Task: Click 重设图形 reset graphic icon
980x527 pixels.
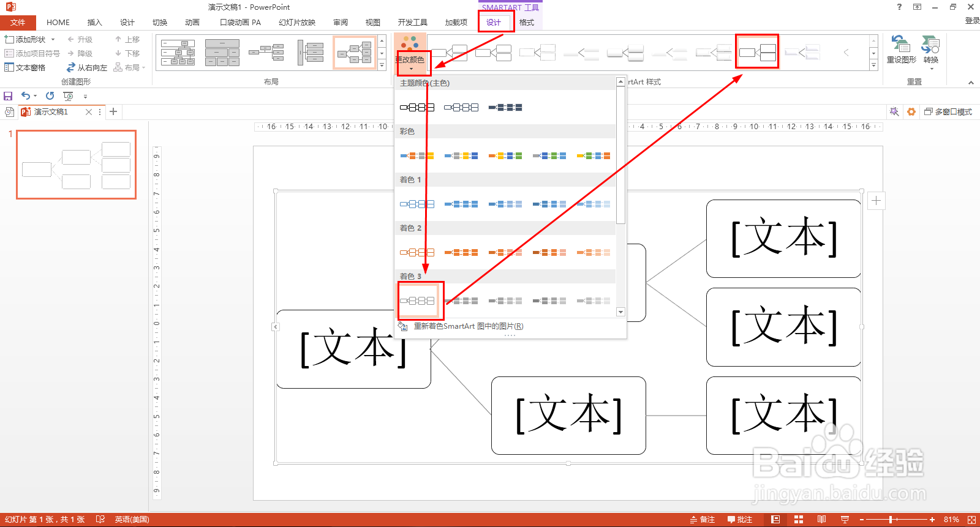Action: click(902, 50)
